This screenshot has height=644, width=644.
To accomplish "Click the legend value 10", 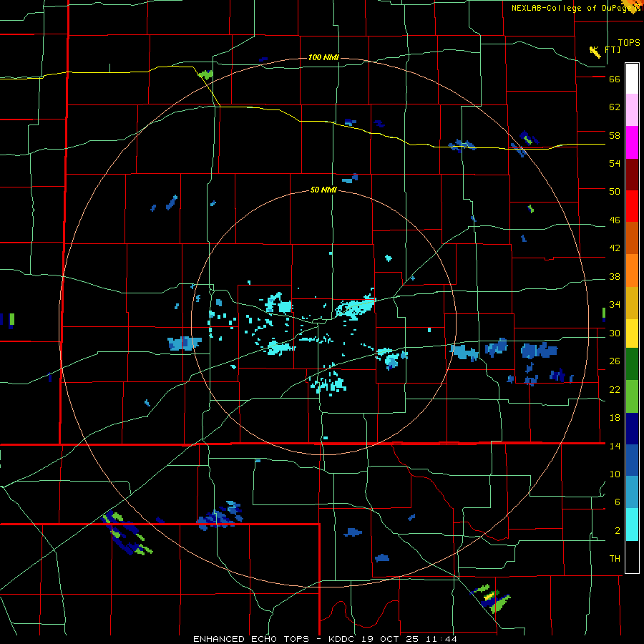I will tap(615, 474).
